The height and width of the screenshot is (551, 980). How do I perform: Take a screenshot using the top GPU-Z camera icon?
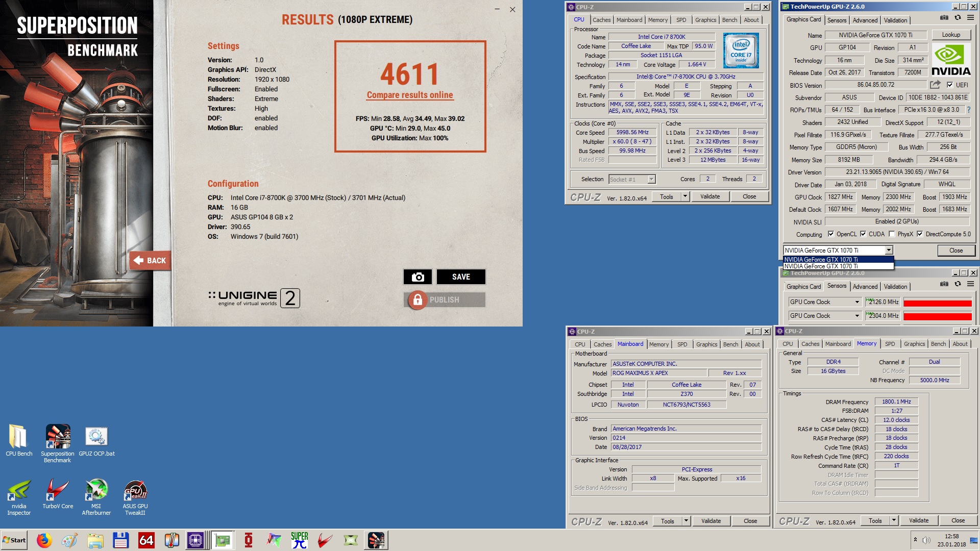pyautogui.click(x=944, y=18)
